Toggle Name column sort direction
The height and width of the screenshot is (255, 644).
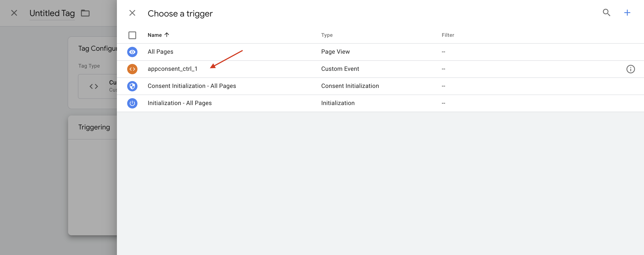(x=158, y=35)
